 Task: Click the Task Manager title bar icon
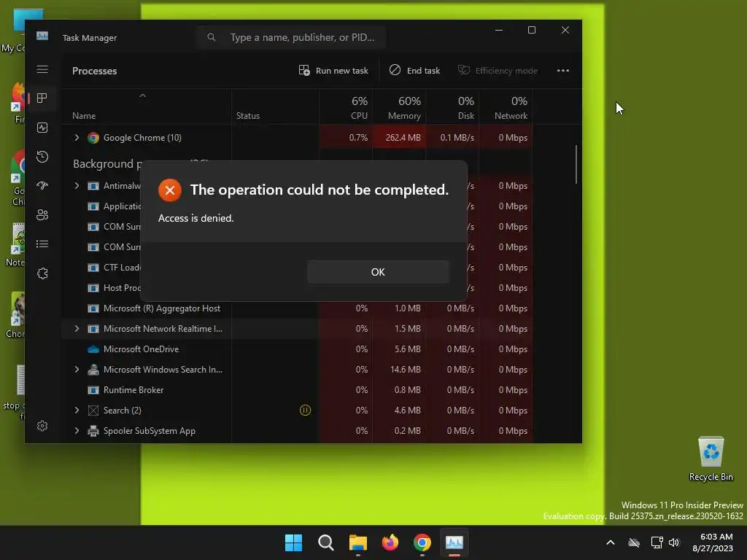42,36
